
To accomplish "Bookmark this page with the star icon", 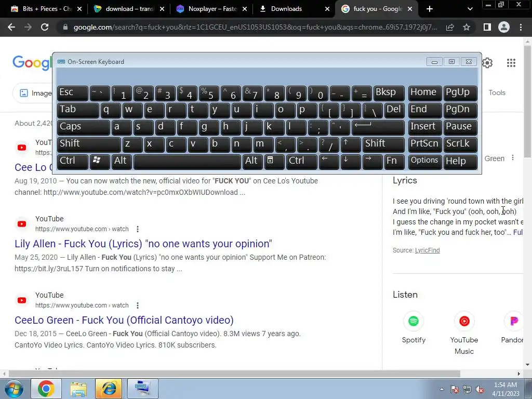I will click(467, 27).
